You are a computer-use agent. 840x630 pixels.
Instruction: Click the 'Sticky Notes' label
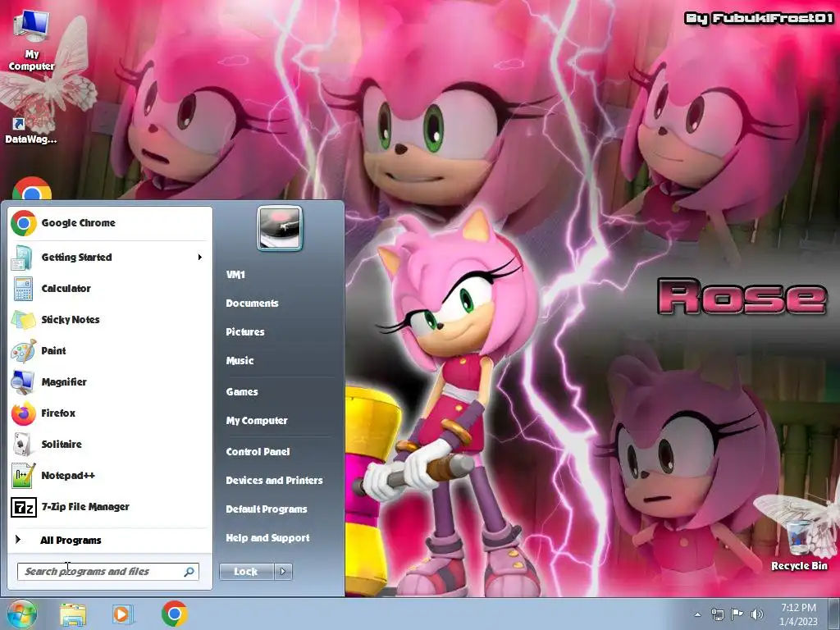click(x=71, y=320)
